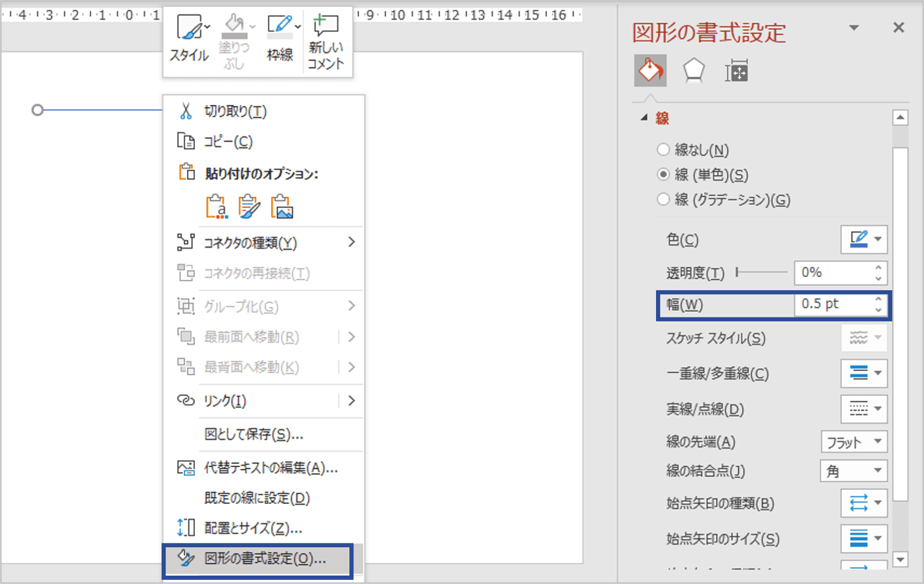Paste as picture icon
The image size is (924, 584).
[x=282, y=207]
